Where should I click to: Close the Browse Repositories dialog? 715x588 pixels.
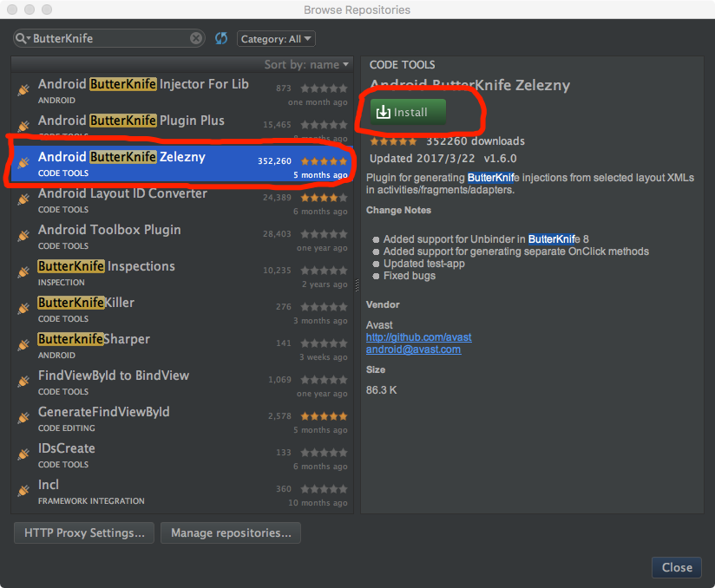677,567
